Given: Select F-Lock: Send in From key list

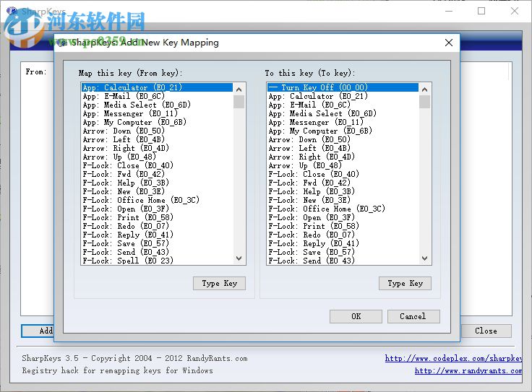Looking at the screenshot, I should pyautogui.click(x=157, y=253).
